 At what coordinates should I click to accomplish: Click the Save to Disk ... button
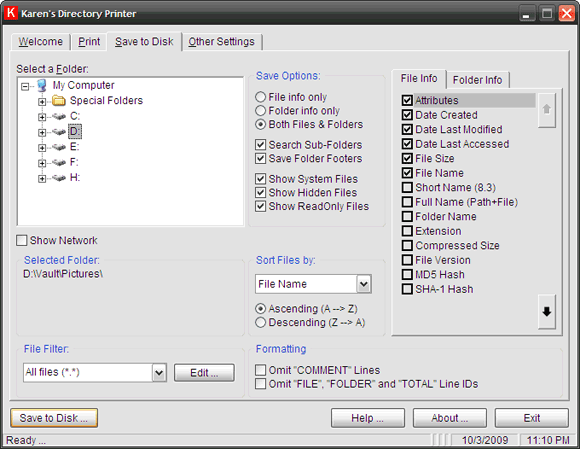tap(54, 418)
